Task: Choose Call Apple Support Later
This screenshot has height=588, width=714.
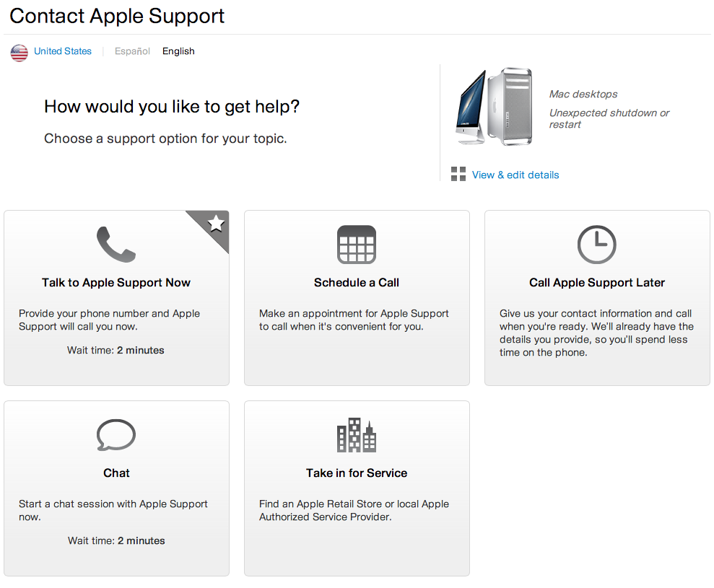Action: click(597, 283)
